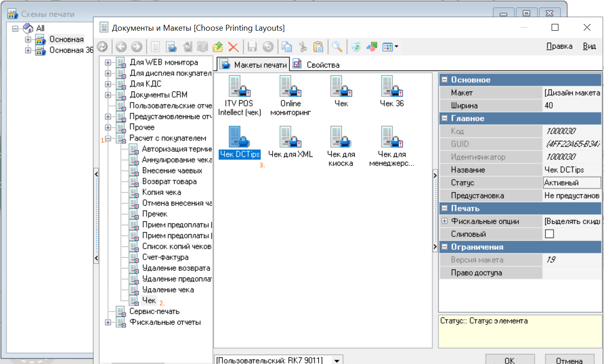The height and width of the screenshot is (364, 604).
Task: Click the red X delete toolbar icon
Action: pyautogui.click(x=233, y=46)
